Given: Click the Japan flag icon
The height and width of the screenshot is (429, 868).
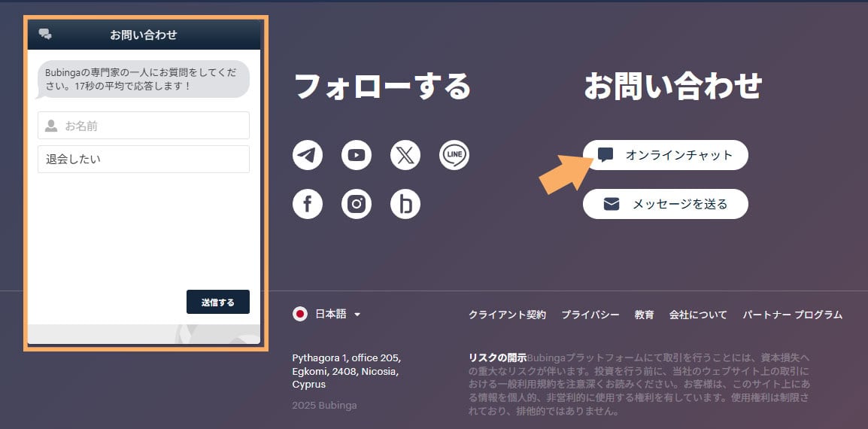Looking at the screenshot, I should 300,315.
